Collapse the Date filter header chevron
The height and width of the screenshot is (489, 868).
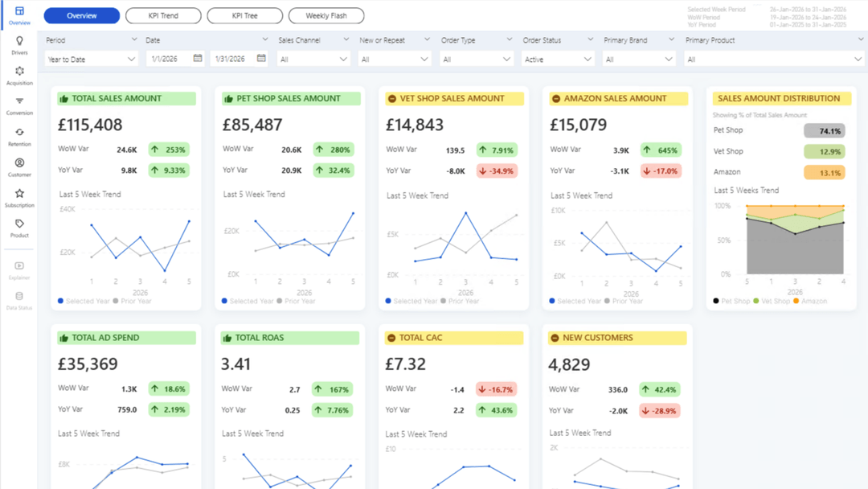[x=264, y=39]
